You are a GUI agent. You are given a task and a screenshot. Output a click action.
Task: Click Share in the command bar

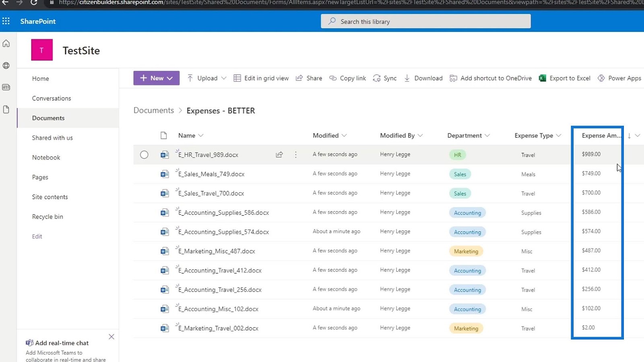309,78
